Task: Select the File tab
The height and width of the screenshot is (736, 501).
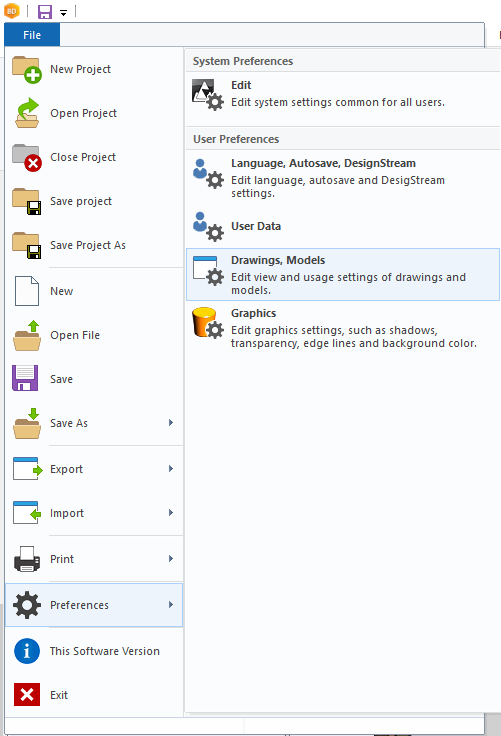Action: 32,35
